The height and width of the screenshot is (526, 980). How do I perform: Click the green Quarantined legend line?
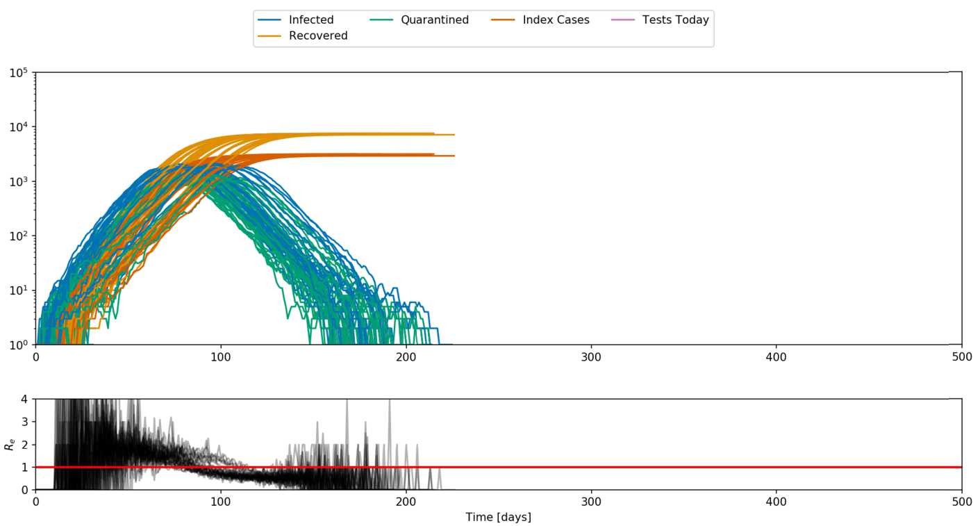(381, 20)
